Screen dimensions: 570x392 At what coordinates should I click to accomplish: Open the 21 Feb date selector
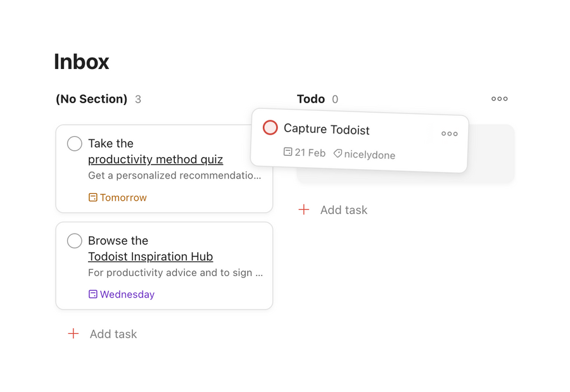pyautogui.click(x=305, y=153)
